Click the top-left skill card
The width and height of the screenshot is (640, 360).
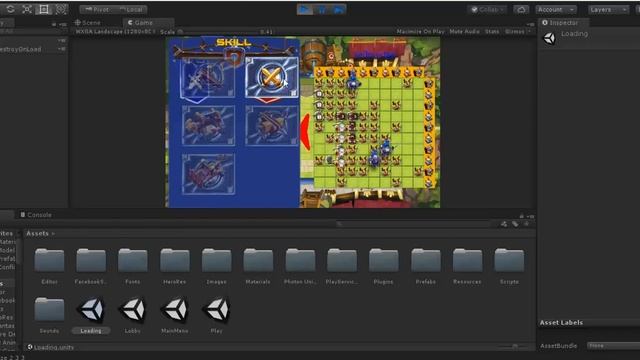[x=208, y=78]
